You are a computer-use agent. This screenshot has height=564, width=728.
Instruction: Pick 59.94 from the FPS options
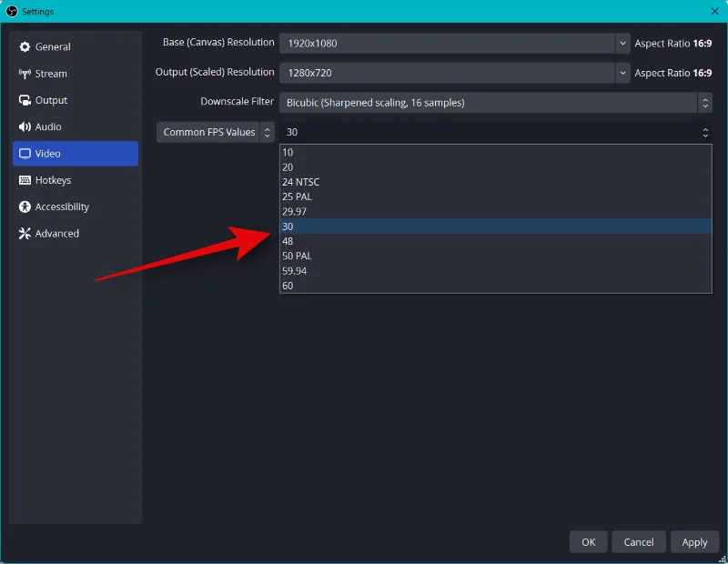coord(495,271)
